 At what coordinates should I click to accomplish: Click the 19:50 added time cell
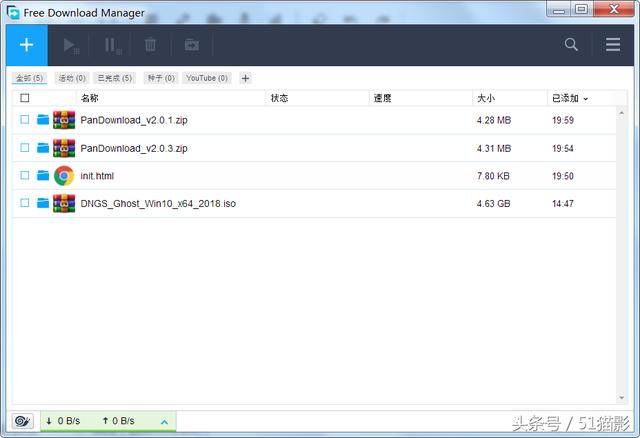pos(563,176)
